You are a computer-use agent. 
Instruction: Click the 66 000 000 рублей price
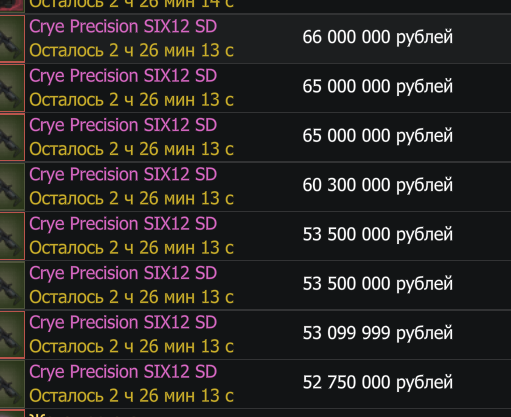pos(378,37)
